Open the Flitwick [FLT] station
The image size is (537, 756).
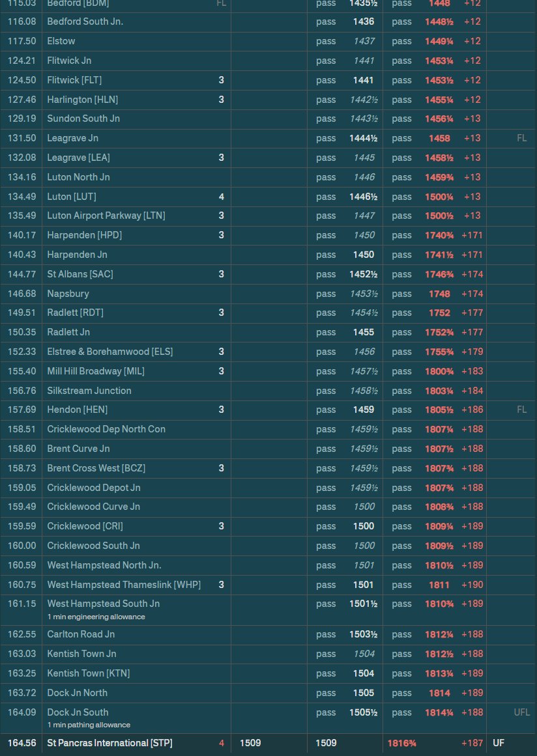(x=74, y=80)
